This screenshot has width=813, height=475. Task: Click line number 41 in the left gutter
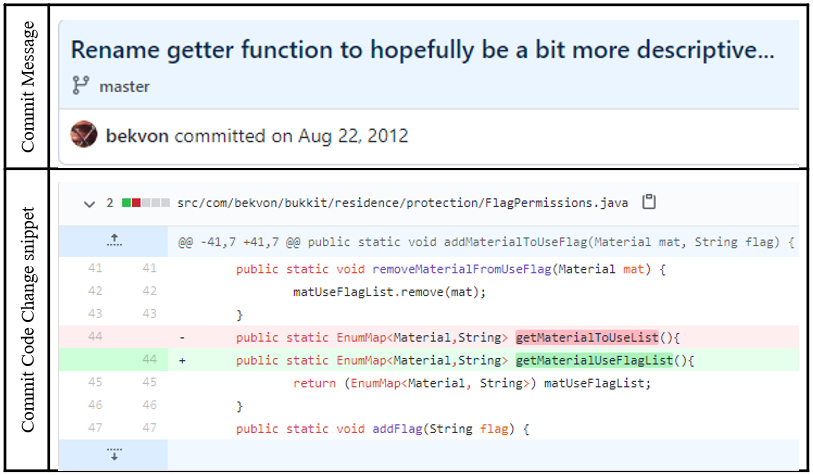(95, 268)
